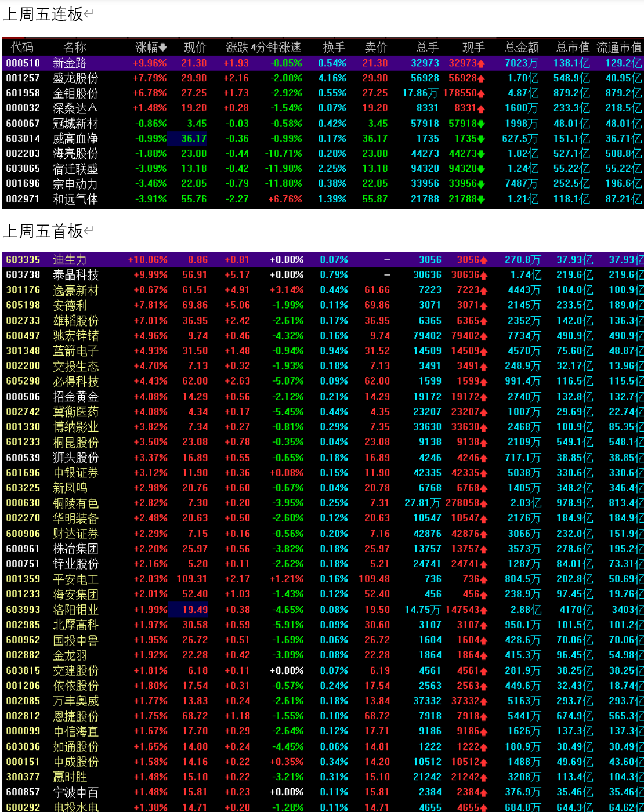The height and width of the screenshot is (812, 644).
Task: Click stock code 603993
Action: point(23,610)
